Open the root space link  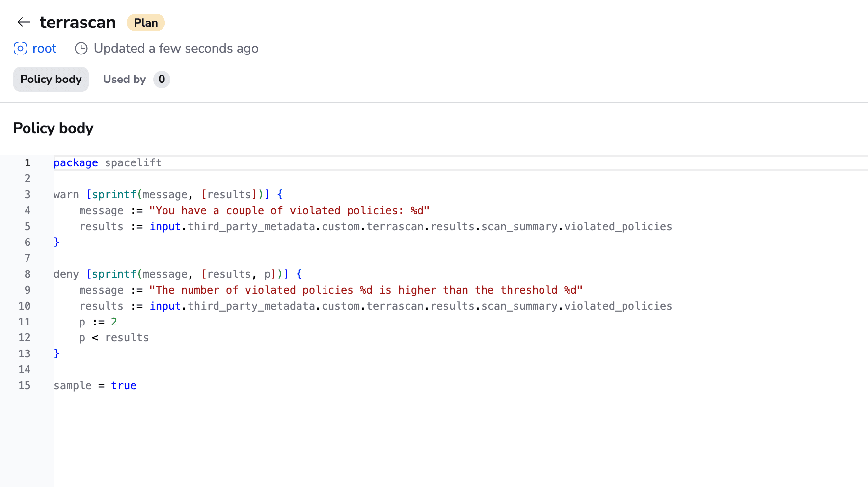44,48
